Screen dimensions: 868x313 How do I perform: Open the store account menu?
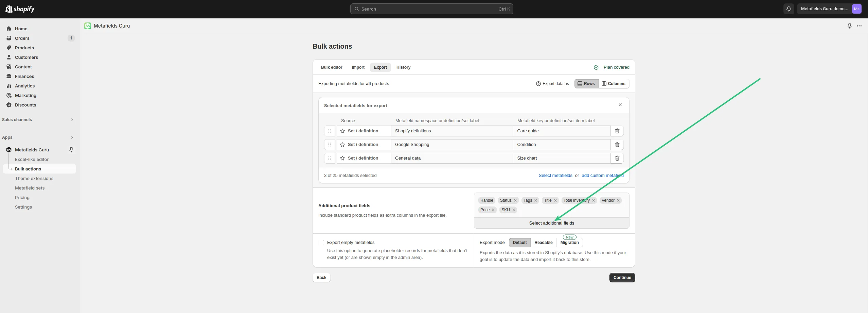pyautogui.click(x=830, y=9)
